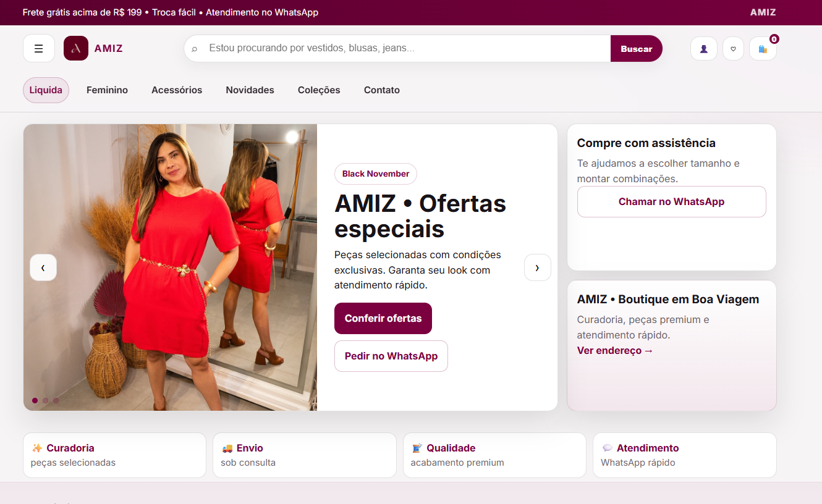
Task: Open the Feminino menu item
Action: pyautogui.click(x=107, y=90)
